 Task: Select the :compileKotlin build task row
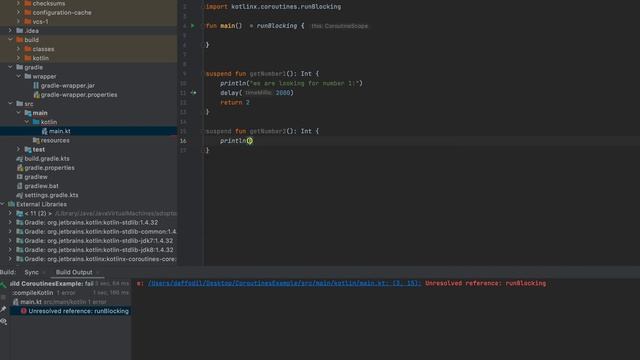point(70,293)
